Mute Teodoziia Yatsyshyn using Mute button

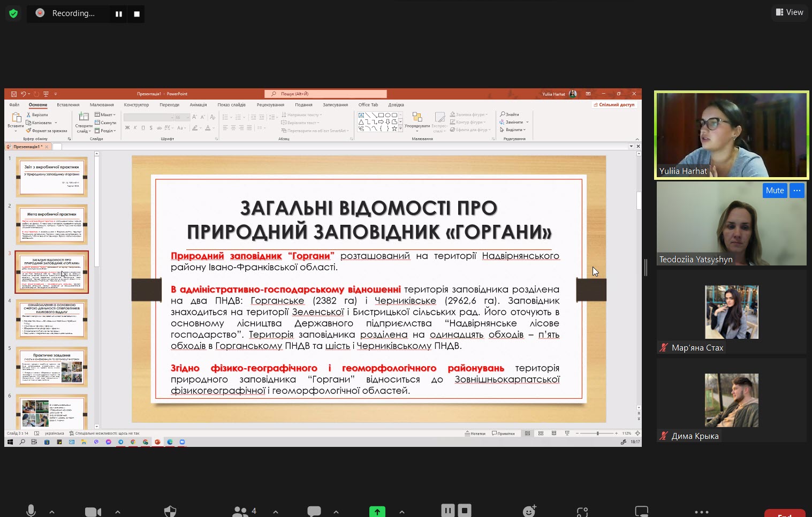pos(775,191)
